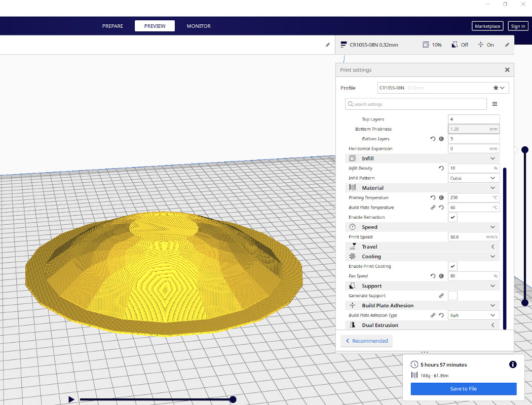This screenshot has width=532, height=405.
Task: Click the layer slider top handle
Action: [x=525, y=149]
